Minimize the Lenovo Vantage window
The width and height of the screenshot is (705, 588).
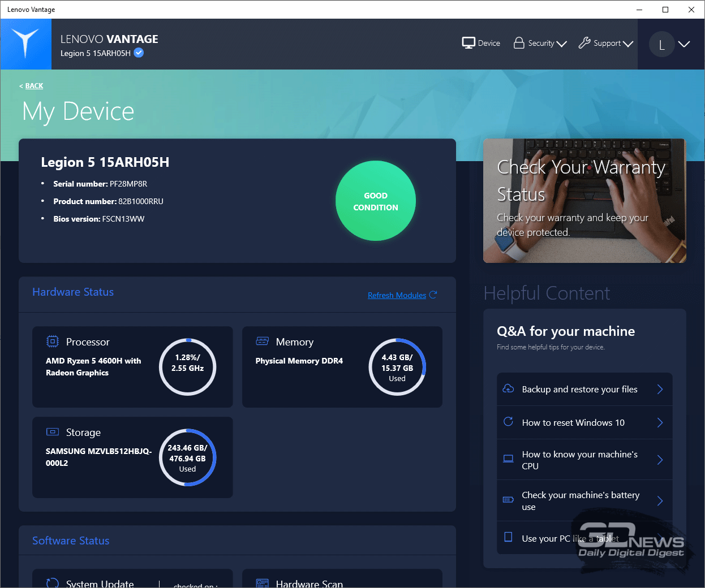click(x=639, y=10)
